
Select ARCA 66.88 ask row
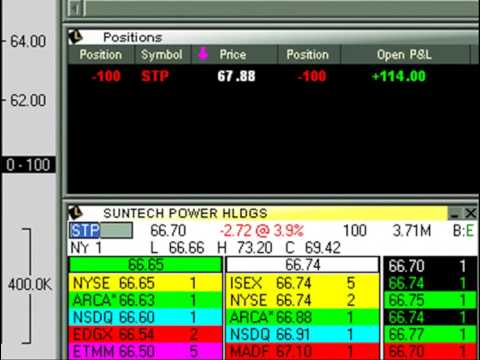point(302,318)
